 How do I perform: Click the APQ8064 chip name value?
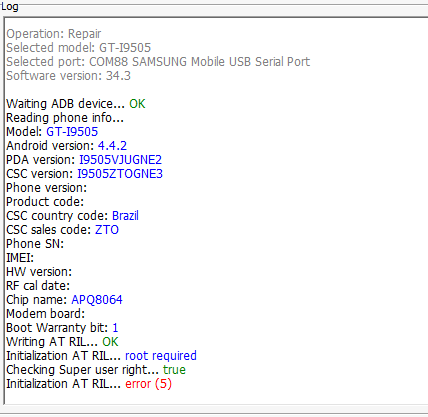coord(97,300)
